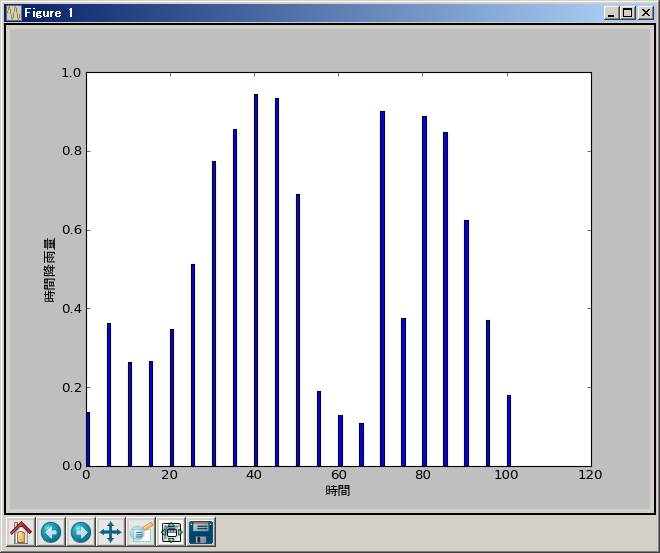Go forward to next view

pos(81,532)
